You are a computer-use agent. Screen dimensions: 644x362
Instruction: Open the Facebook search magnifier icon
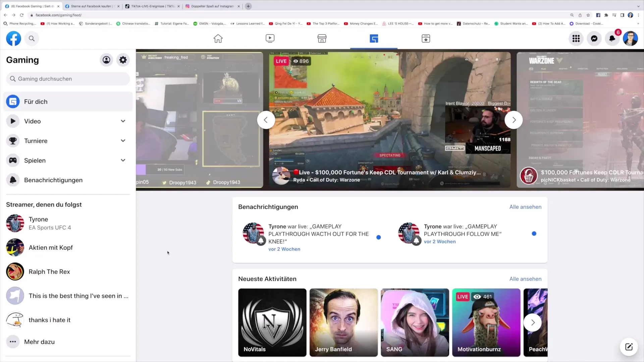click(x=32, y=39)
